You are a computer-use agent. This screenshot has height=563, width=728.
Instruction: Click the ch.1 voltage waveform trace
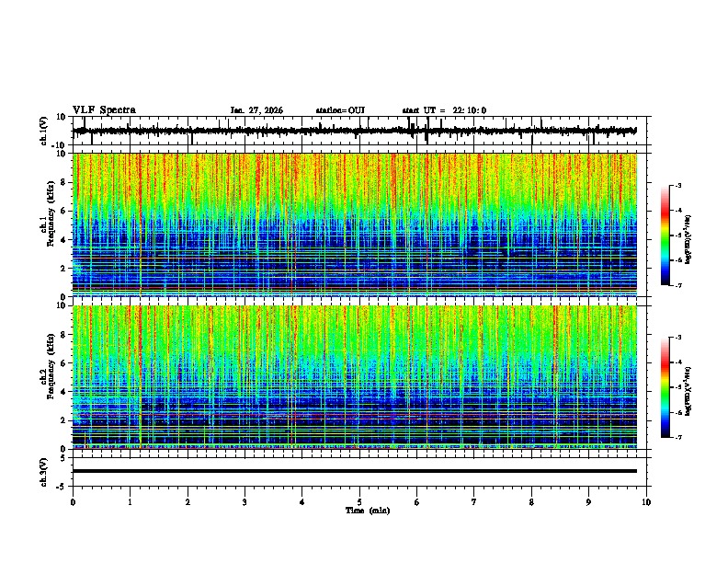(355, 131)
